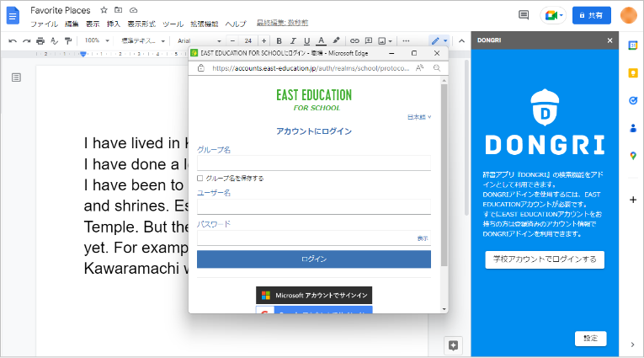Open the Google Meet dropdown

tap(553, 16)
